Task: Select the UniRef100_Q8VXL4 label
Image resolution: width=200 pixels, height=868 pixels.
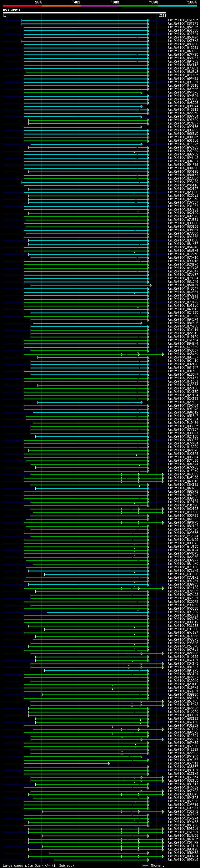Action: [x=183, y=117]
